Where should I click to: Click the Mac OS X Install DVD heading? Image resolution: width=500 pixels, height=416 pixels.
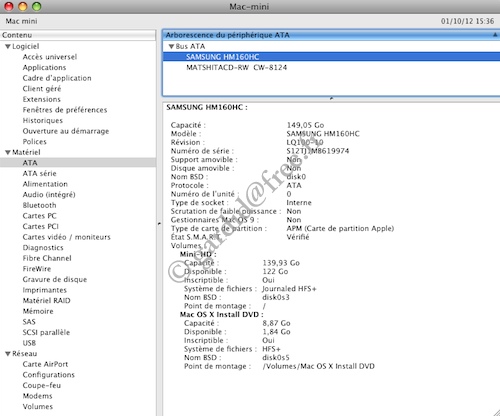pyautogui.click(x=222, y=315)
